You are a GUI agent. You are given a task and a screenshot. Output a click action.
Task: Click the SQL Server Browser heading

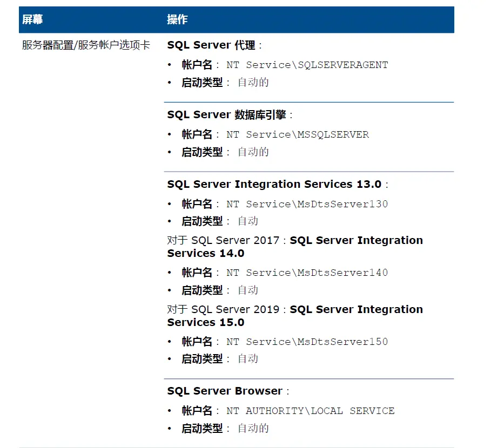(225, 391)
